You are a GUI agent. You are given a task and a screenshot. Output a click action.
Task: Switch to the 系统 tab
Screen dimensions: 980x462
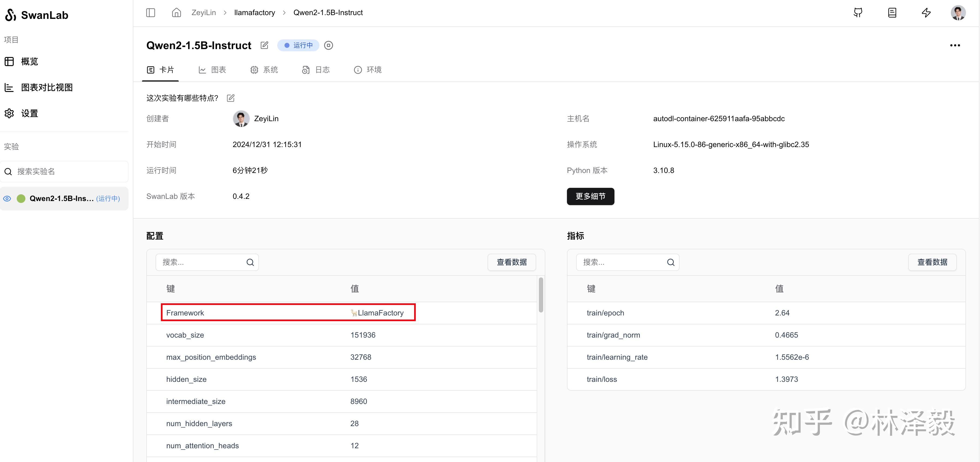point(264,70)
